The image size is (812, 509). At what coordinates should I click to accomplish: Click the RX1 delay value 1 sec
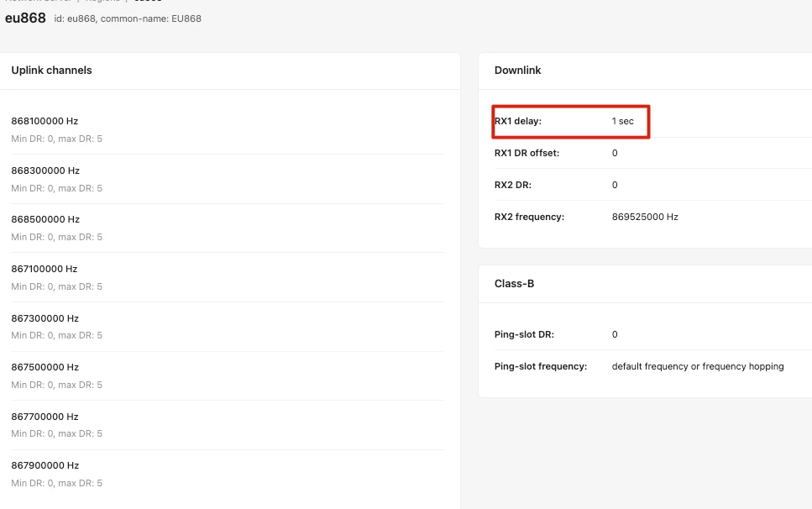click(622, 121)
